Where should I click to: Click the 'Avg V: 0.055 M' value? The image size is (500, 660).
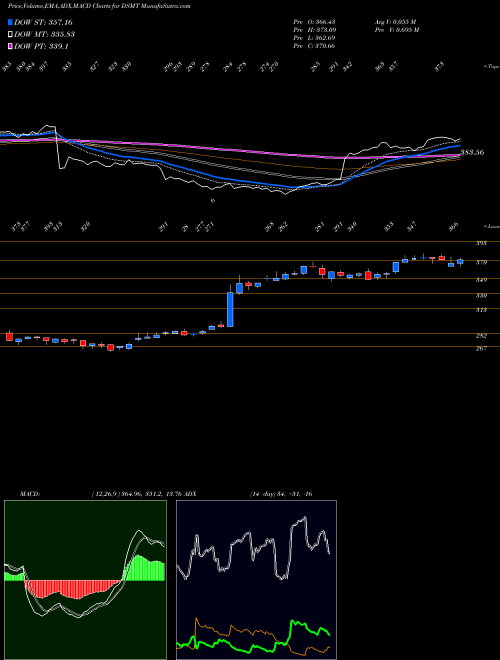click(396, 22)
